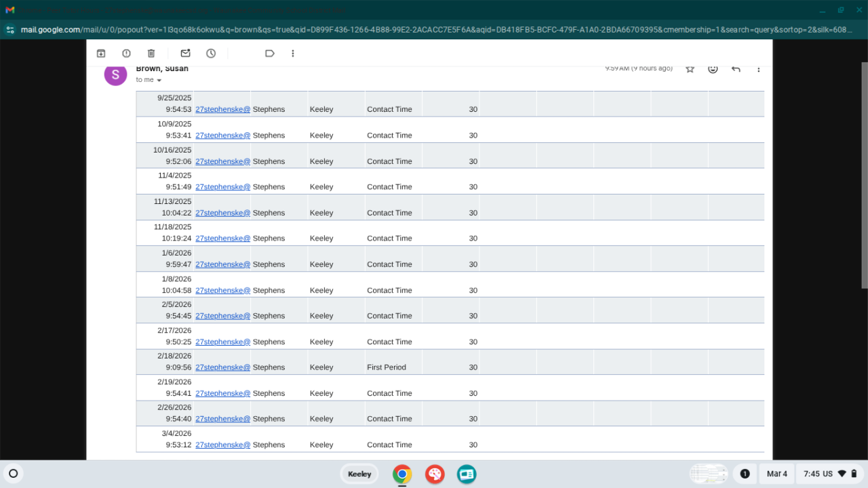
Task: Reply to Susan Brown's message
Action: tap(736, 68)
